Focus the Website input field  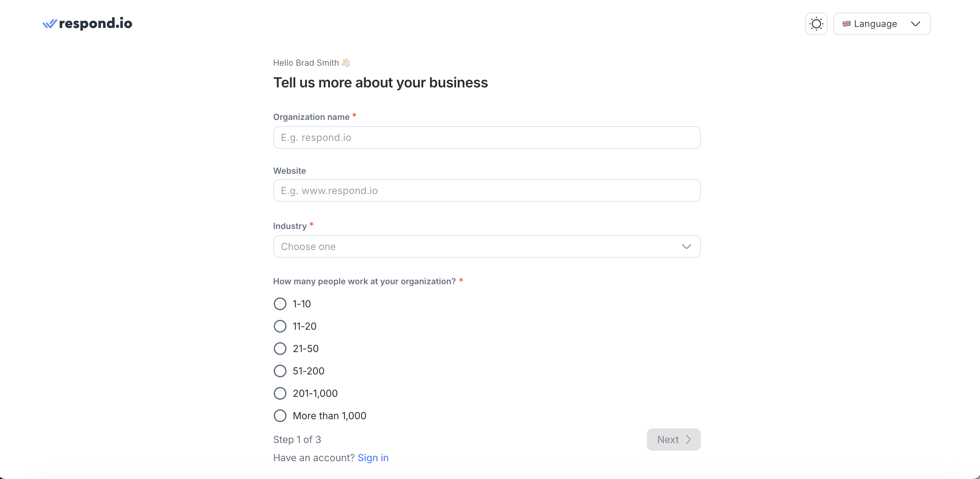click(x=486, y=191)
